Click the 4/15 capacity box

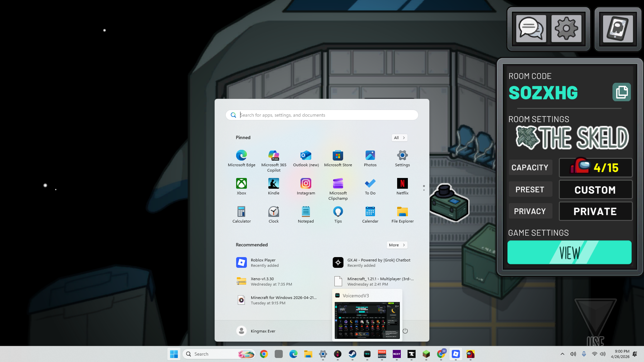pyautogui.click(x=595, y=168)
